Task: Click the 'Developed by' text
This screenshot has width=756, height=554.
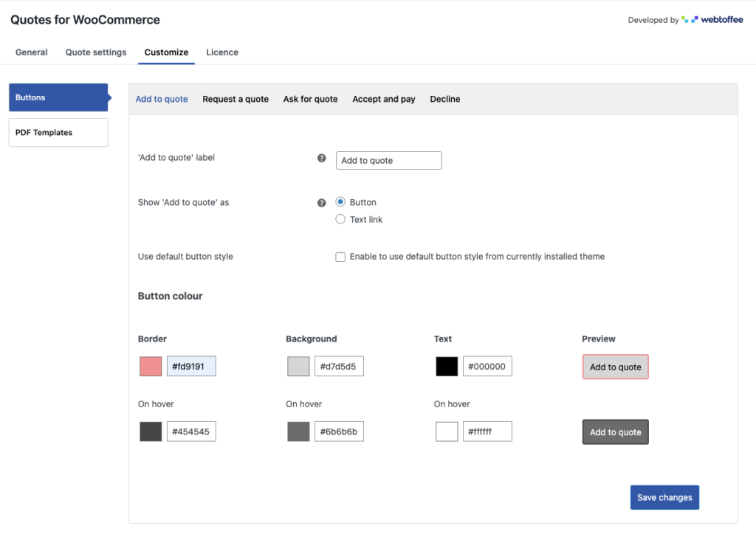Action: pos(653,20)
